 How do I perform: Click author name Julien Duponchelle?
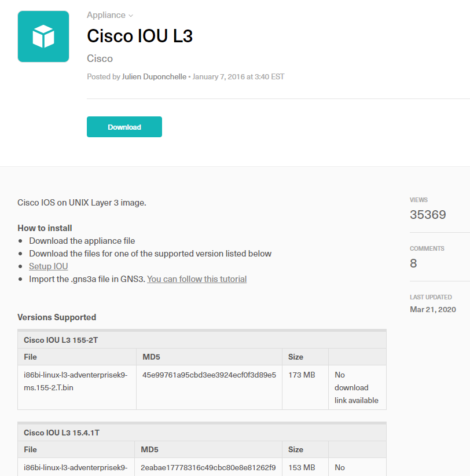pos(154,77)
